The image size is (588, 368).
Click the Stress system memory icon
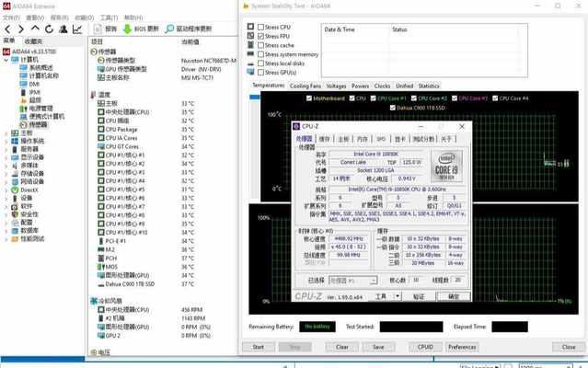tap(250, 54)
